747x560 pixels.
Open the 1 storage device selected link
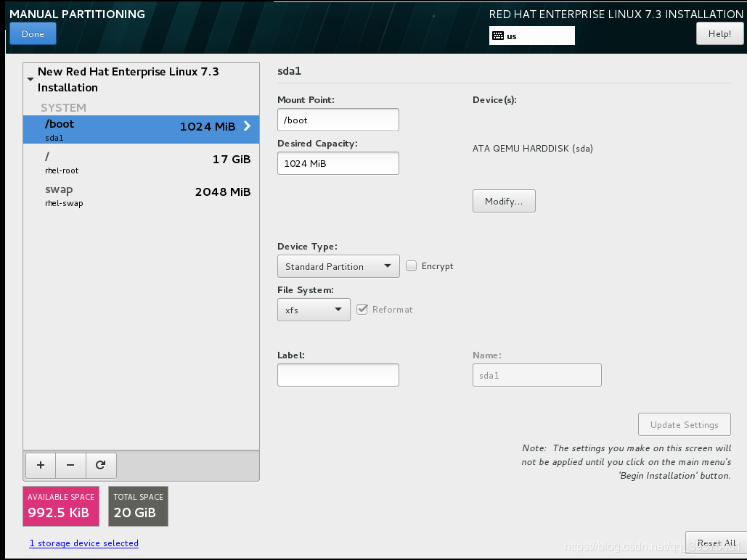pos(84,543)
